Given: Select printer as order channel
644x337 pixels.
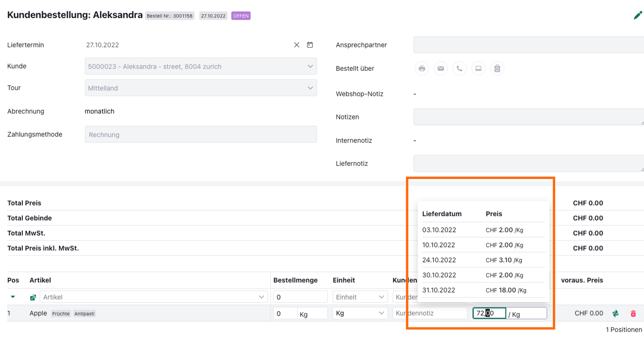Looking at the screenshot, I should pos(422,69).
